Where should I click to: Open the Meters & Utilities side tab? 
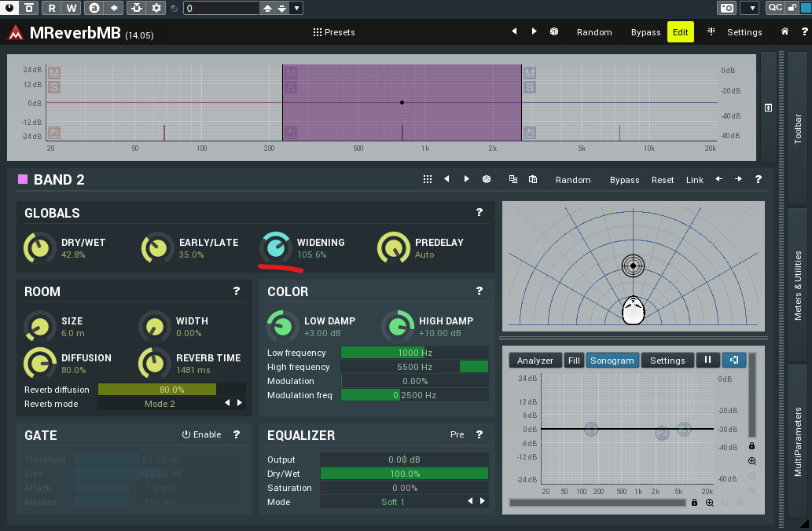(x=798, y=285)
